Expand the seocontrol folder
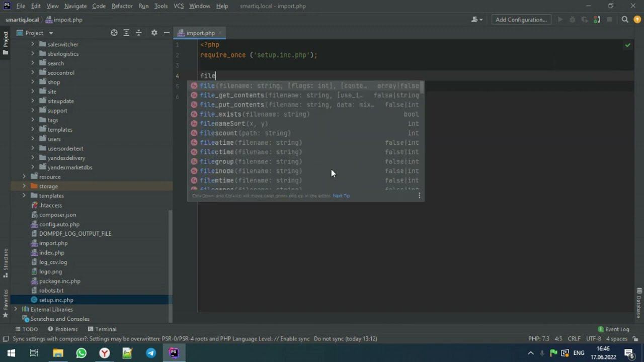The image size is (644, 362). [x=33, y=72]
